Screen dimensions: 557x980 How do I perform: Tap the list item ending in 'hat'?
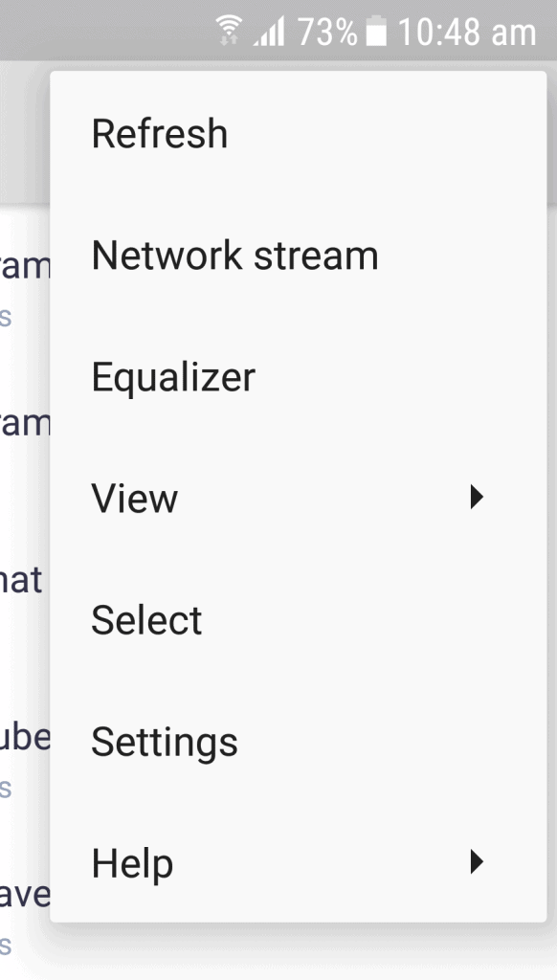click(21, 579)
